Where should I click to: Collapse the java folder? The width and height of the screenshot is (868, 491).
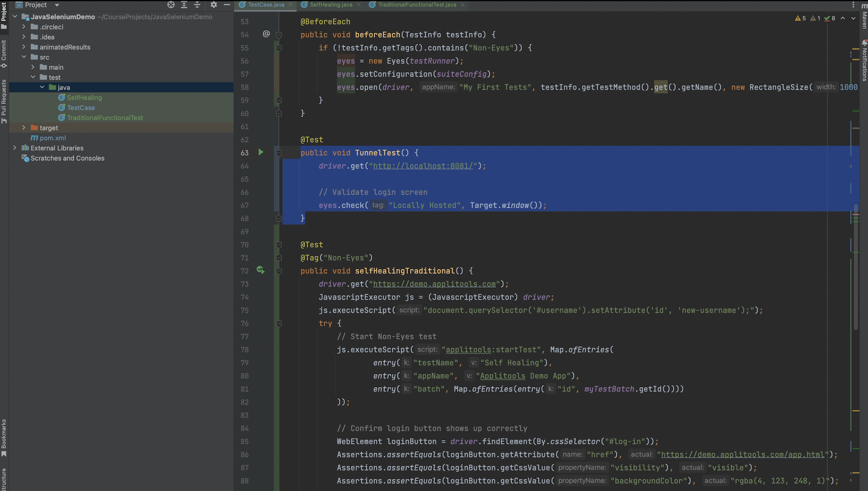click(42, 87)
